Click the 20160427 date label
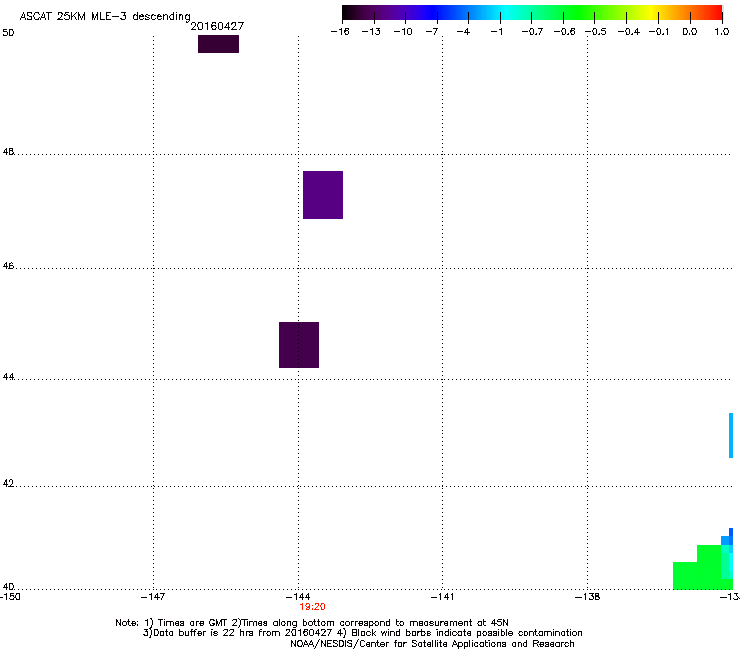The image size is (740, 650). click(x=217, y=26)
